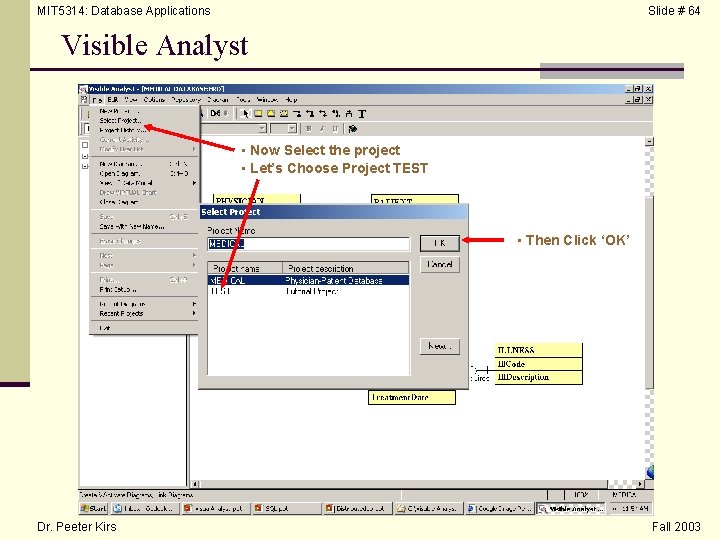Click the vertical scrollbar up arrow

649,141
